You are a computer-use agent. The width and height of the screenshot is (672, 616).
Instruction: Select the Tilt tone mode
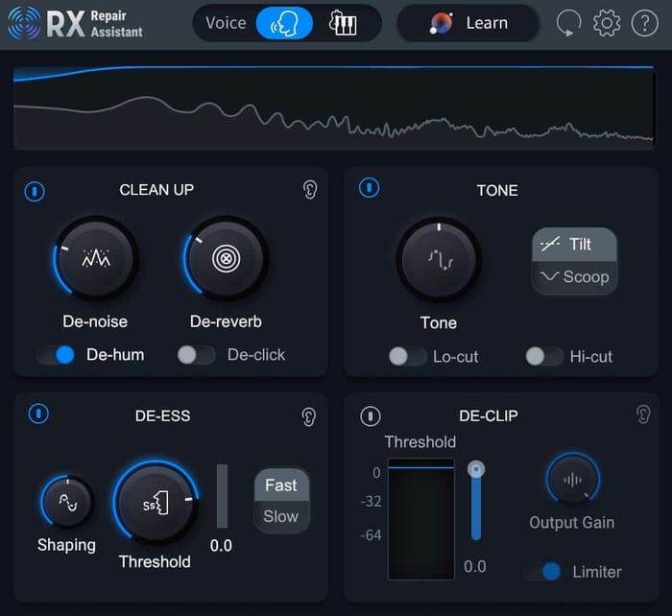pos(574,244)
